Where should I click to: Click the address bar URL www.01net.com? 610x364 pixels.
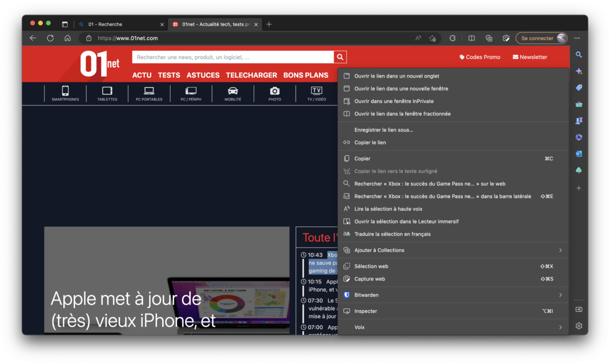[x=128, y=38]
